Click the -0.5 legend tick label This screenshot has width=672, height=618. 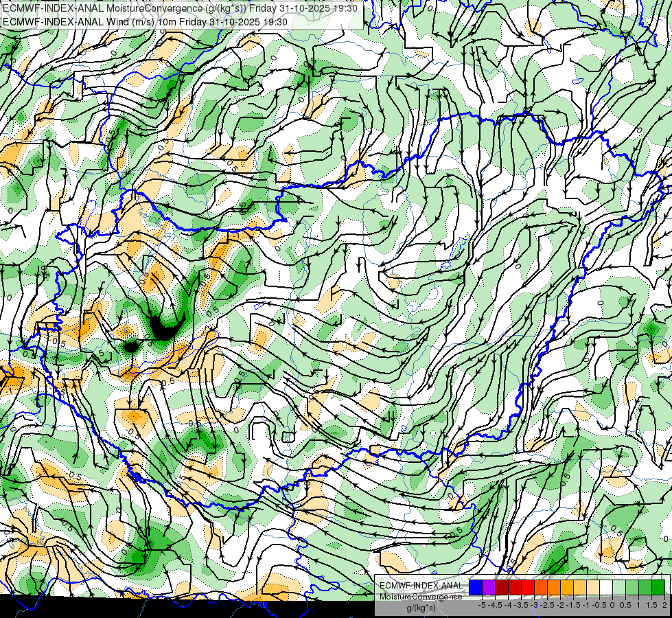pos(599,605)
